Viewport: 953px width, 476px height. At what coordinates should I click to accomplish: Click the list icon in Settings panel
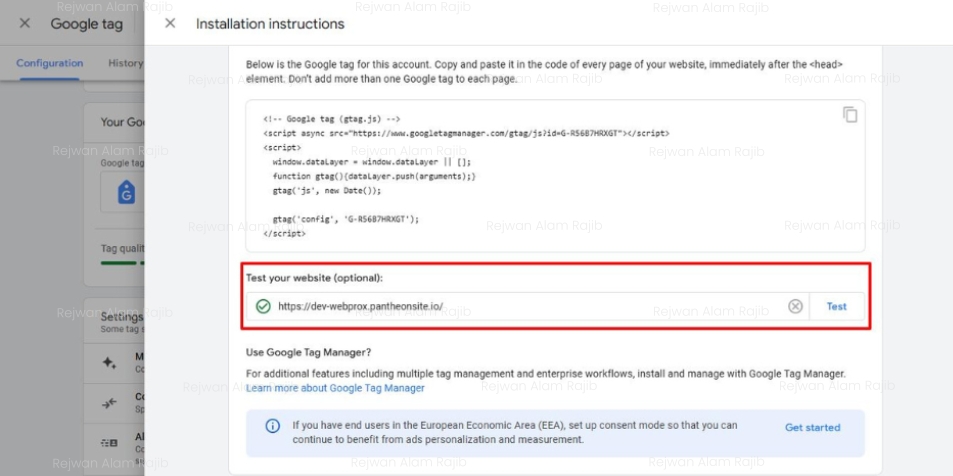[x=110, y=443]
